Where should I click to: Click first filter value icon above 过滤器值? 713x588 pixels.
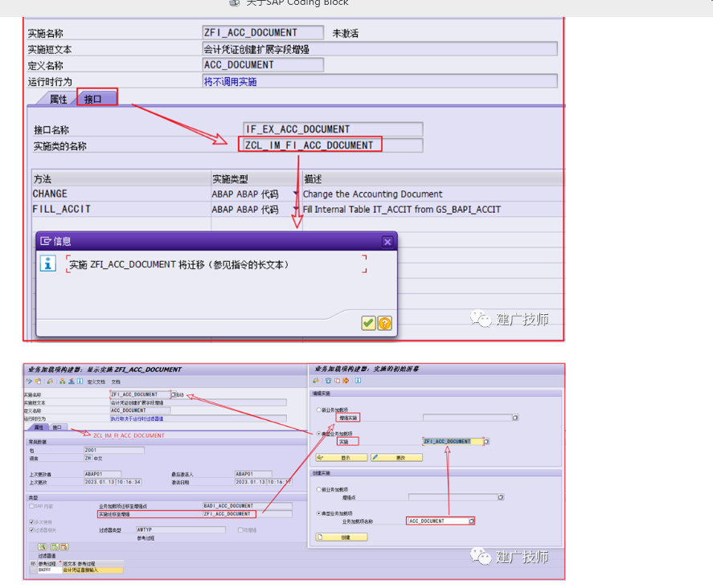point(43,547)
